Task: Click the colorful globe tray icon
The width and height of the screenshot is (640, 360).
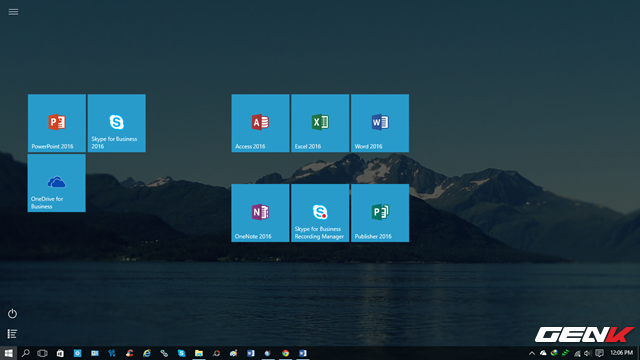Action: coord(554,353)
